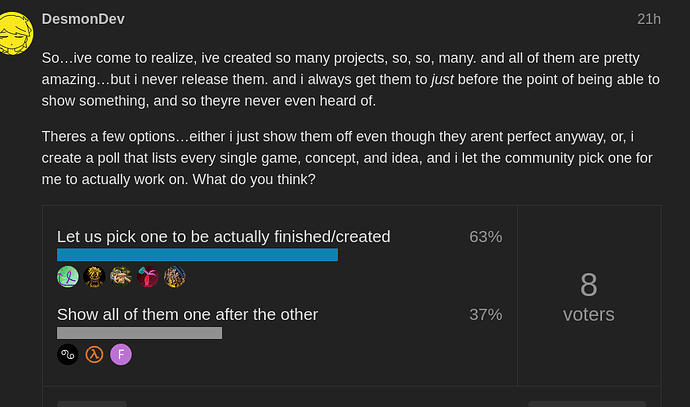Click the blue 63% result bar
This screenshot has width=690, height=407.
pos(197,255)
